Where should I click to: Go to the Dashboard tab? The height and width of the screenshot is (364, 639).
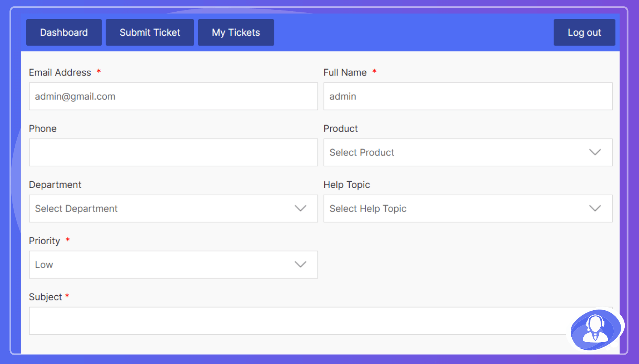pyautogui.click(x=64, y=32)
